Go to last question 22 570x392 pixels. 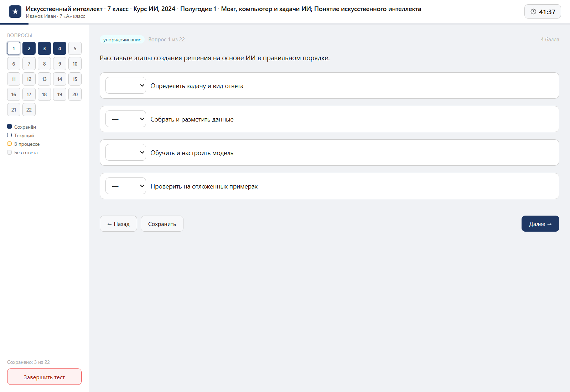tap(29, 110)
